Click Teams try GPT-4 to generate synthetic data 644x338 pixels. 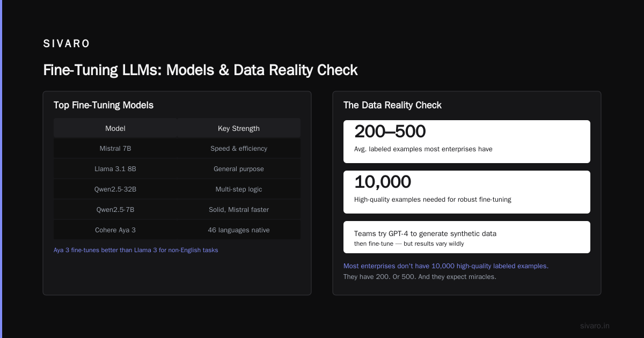click(x=425, y=234)
